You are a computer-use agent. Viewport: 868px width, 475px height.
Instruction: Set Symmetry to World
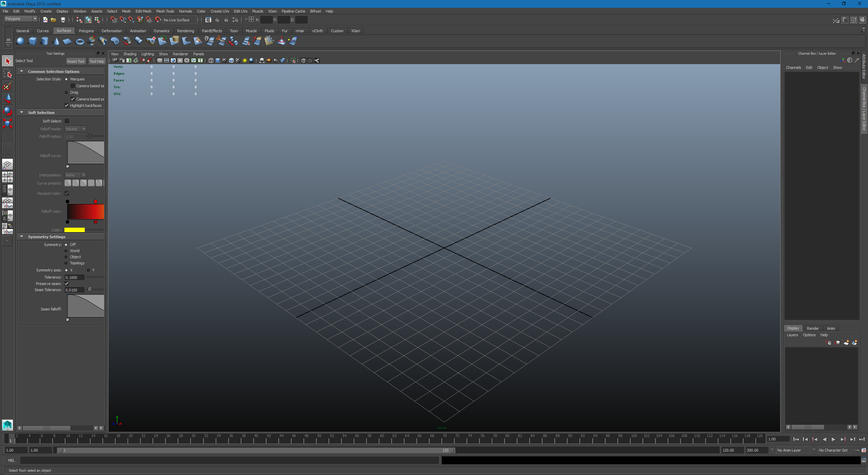(66, 251)
